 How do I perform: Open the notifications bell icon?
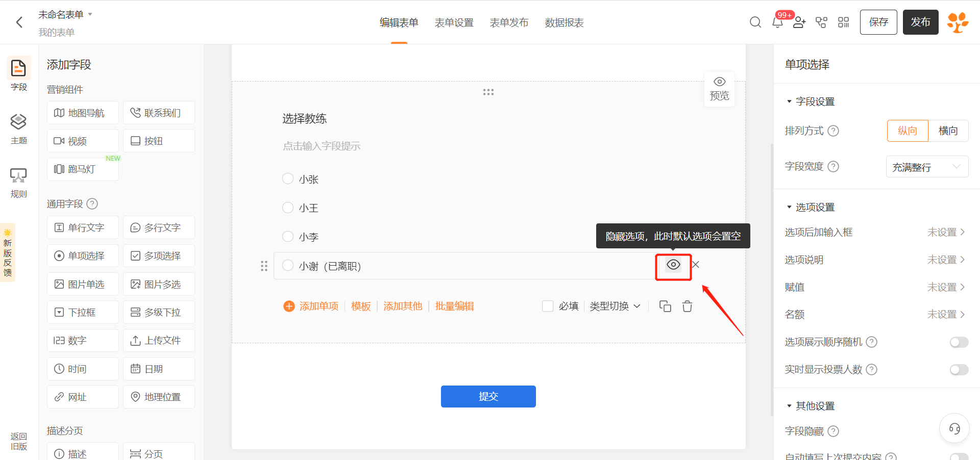pos(777,22)
